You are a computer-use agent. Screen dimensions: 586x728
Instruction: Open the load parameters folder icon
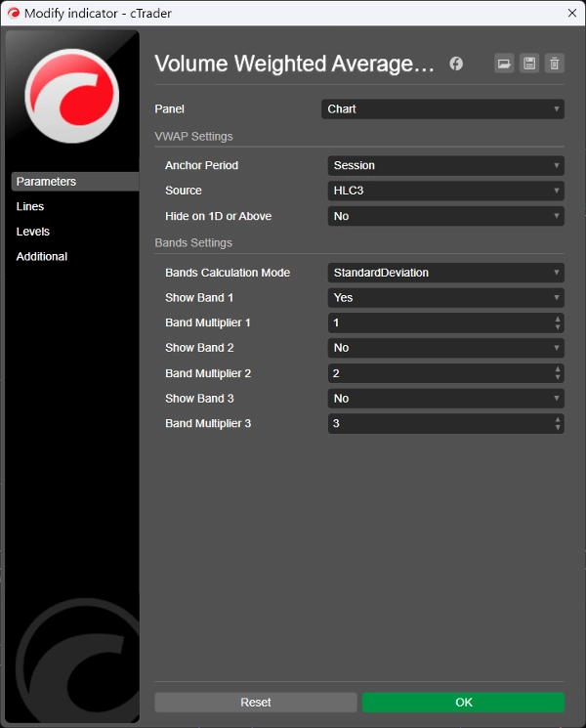(x=504, y=64)
